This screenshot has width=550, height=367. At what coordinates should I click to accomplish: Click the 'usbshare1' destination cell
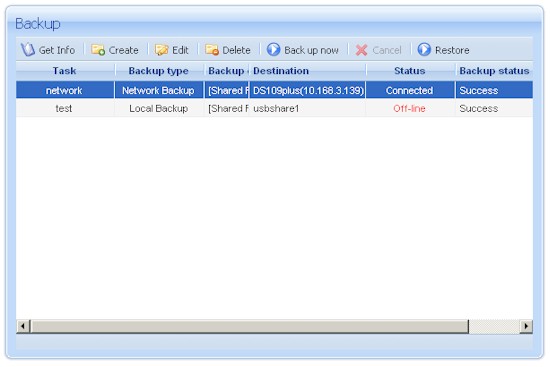coord(307,108)
